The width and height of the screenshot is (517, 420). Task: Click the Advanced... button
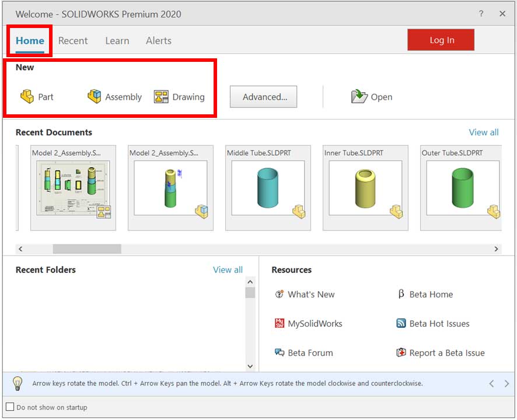pos(263,97)
